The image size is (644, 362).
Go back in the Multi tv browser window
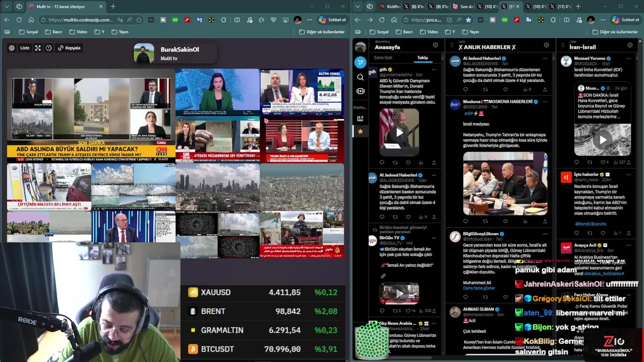coord(7,20)
